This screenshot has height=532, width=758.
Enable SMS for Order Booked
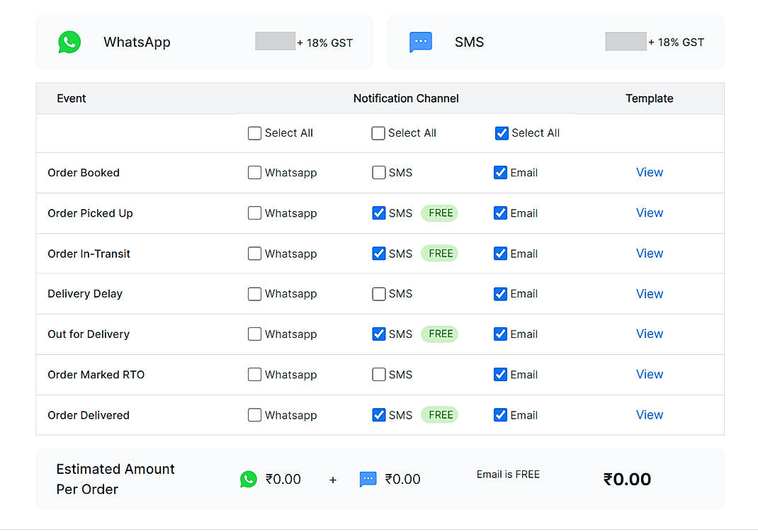click(x=378, y=173)
